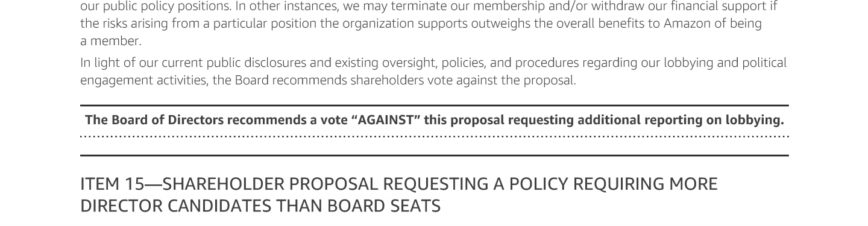Click the solid rule above the bold recommendation
This screenshot has height=226, width=868.
click(x=434, y=105)
